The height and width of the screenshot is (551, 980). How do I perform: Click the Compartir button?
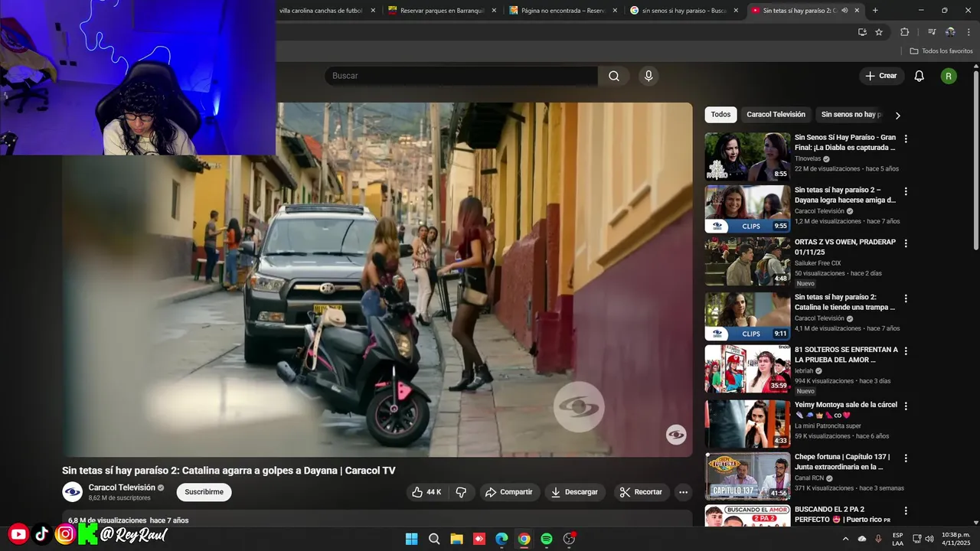pyautogui.click(x=510, y=492)
